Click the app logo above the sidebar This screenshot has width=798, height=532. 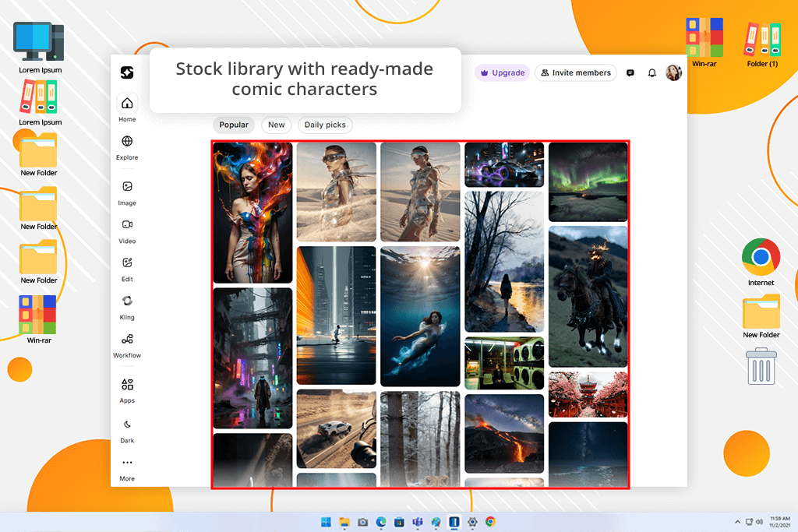point(127,72)
